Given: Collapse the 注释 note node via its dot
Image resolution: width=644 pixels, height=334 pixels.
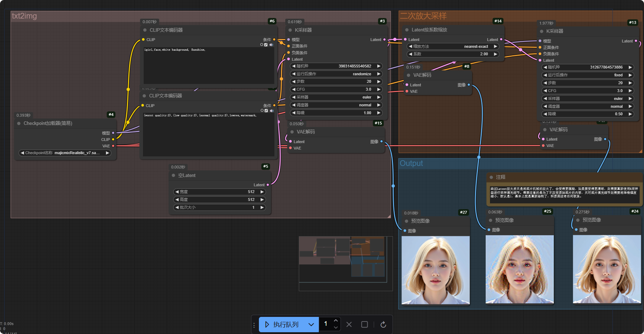Looking at the screenshot, I should [x=491, y=177].
